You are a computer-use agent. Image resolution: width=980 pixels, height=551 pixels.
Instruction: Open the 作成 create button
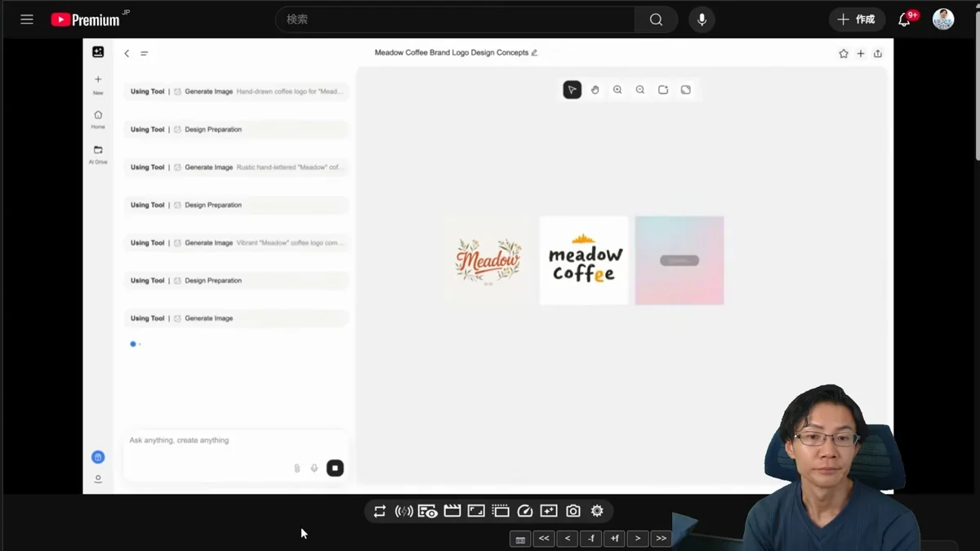pyautogui.click(x=857, y=20)
